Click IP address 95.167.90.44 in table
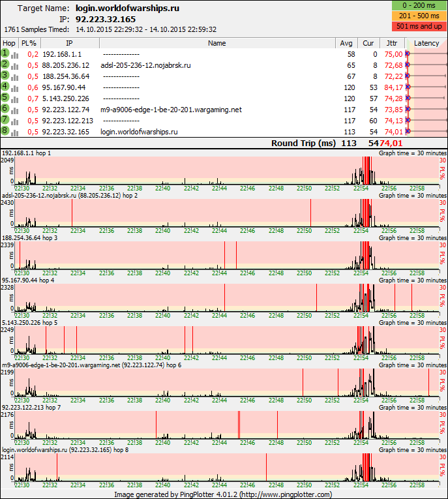This screenshot has height=499, width=448. [64, 87]
